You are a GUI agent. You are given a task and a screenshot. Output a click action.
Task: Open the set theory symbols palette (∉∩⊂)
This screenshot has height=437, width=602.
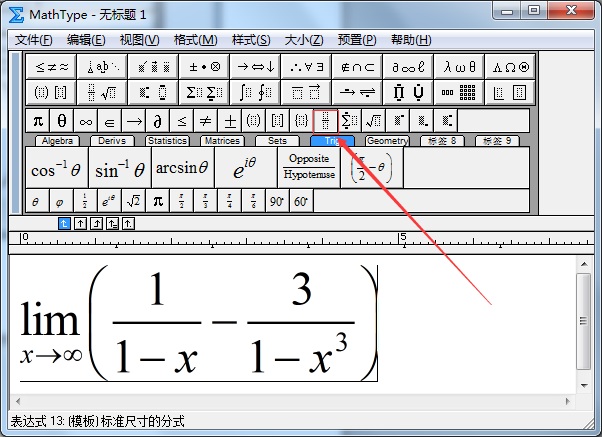click(358, 67)
